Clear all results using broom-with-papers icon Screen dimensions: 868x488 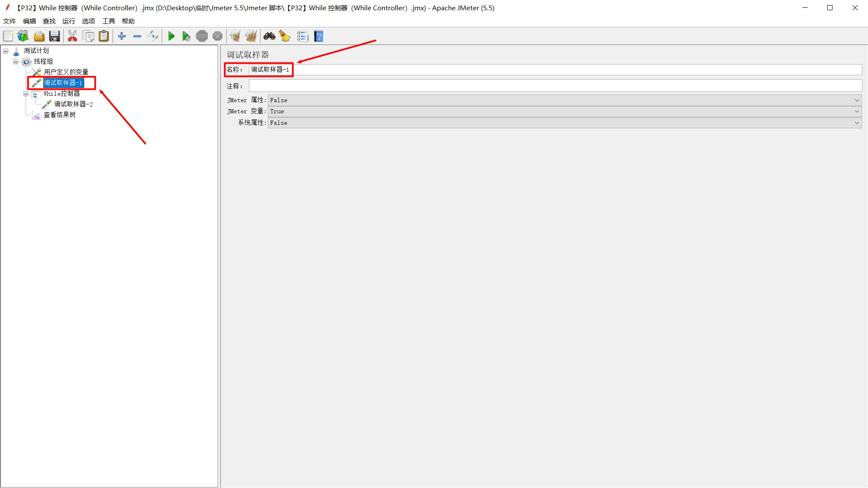tap(251, 36)
